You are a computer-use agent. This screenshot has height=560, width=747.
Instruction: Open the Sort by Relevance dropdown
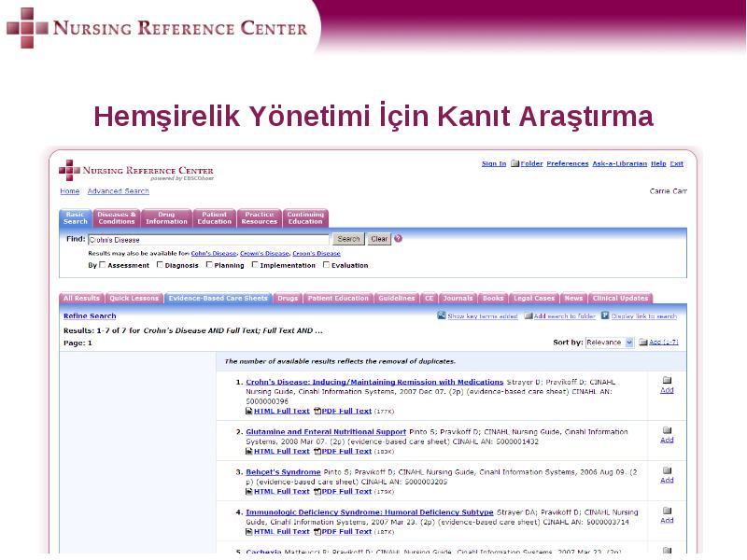click(610, 343)
